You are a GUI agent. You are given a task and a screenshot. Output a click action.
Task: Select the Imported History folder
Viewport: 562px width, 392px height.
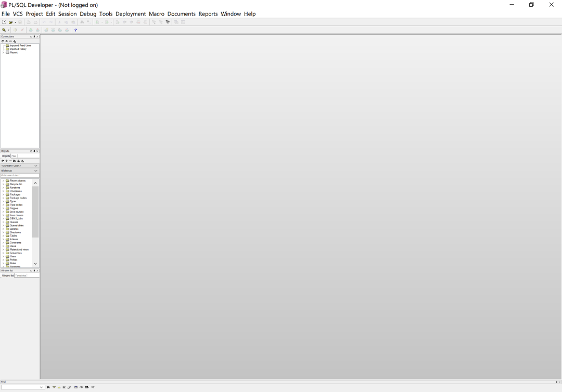18,49
